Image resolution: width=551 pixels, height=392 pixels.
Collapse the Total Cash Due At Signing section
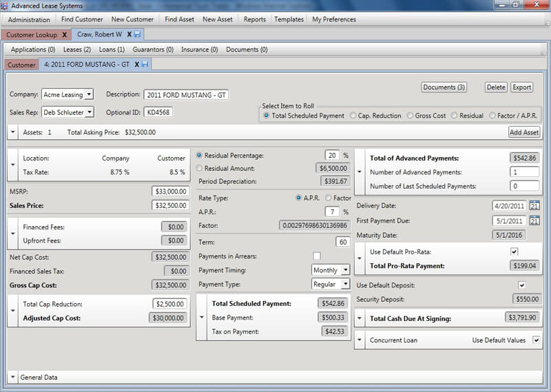pyautogui.click(x=360, y=319)
